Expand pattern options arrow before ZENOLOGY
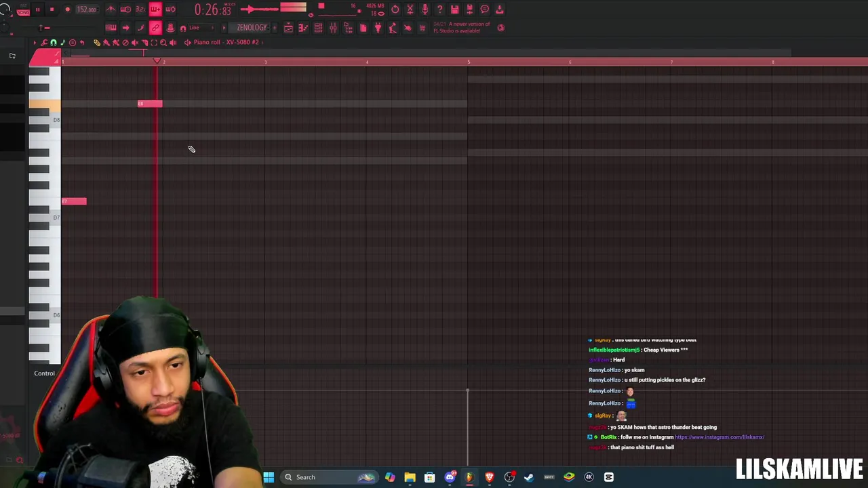Screen dimensions: 868x488 (224, 28)
